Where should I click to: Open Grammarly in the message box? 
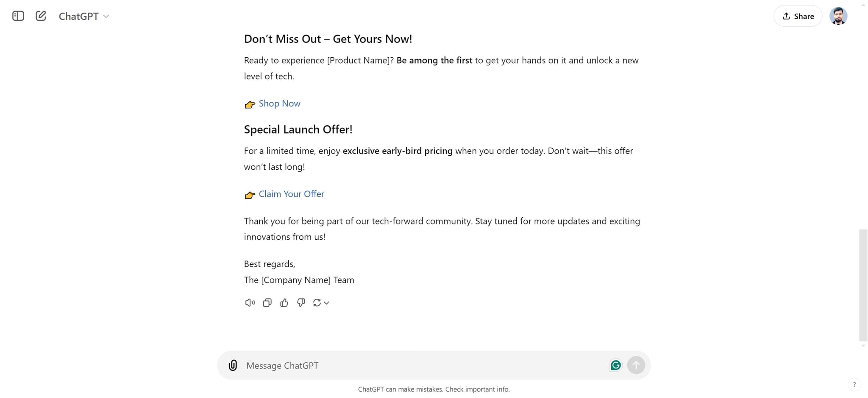616,365
